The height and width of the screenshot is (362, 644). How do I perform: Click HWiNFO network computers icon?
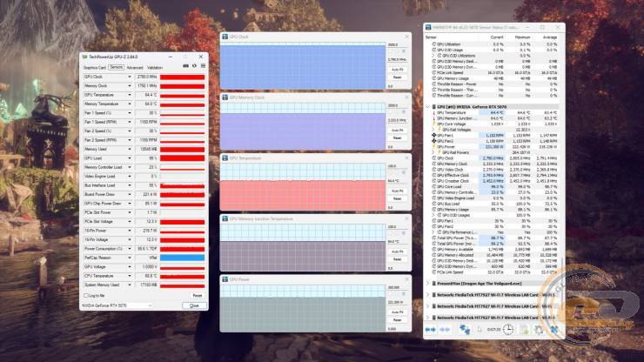[x=465, y=330]
